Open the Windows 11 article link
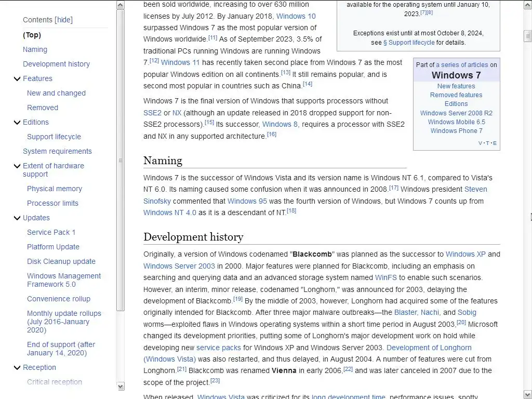The image size is (532, 399). click(180, 63)
